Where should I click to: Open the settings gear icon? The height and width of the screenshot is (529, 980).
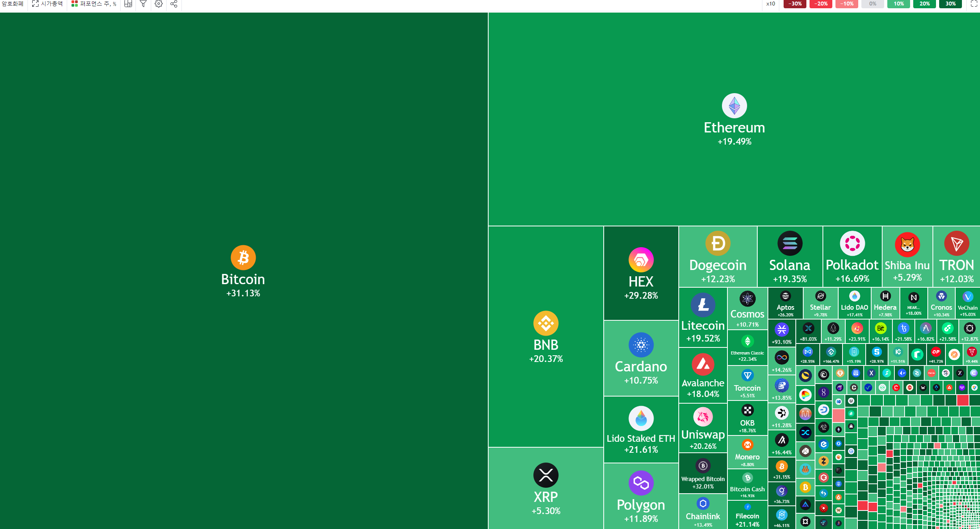tap(159, 4)
